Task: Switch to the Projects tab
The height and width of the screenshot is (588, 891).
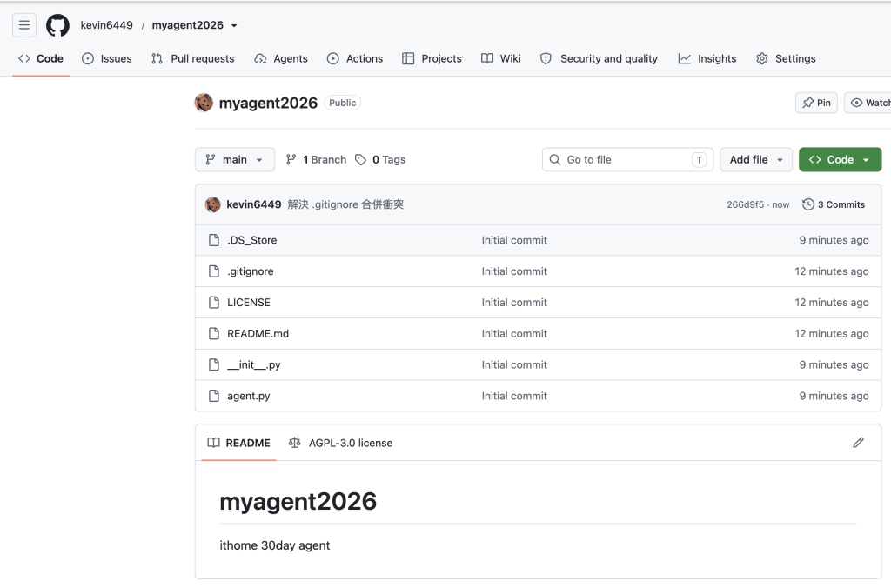Action: click(x=432, y=58)
